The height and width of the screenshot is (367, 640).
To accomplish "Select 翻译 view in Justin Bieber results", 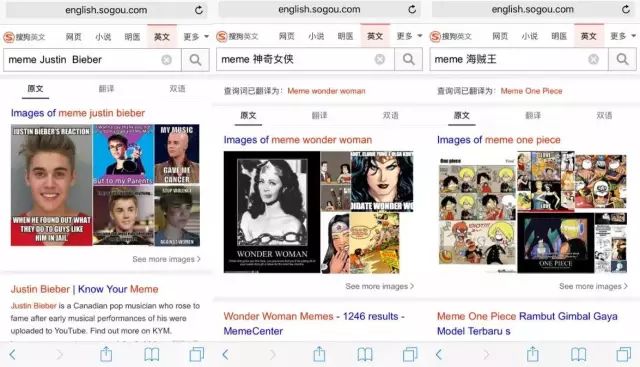I will pos(107,89).
